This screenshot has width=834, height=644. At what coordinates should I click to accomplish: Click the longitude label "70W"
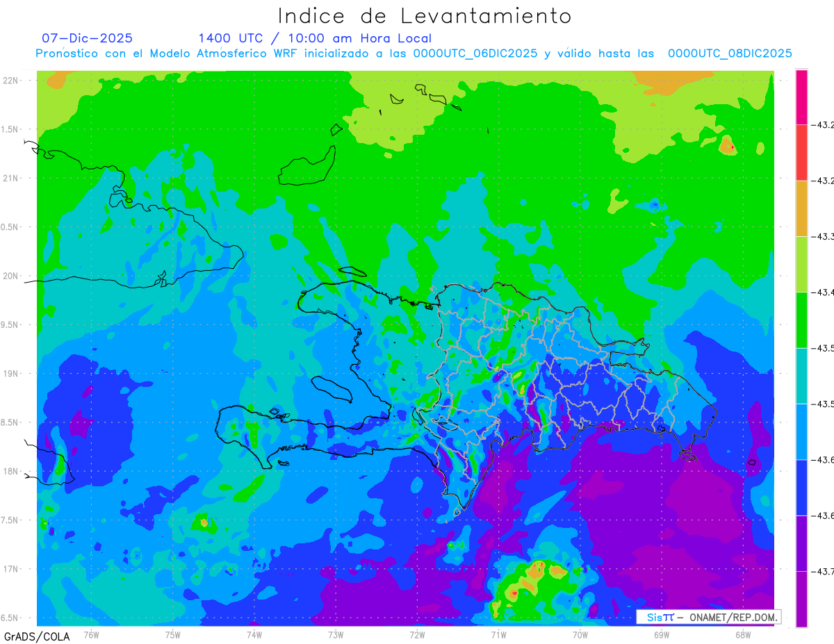pos(580,634)
